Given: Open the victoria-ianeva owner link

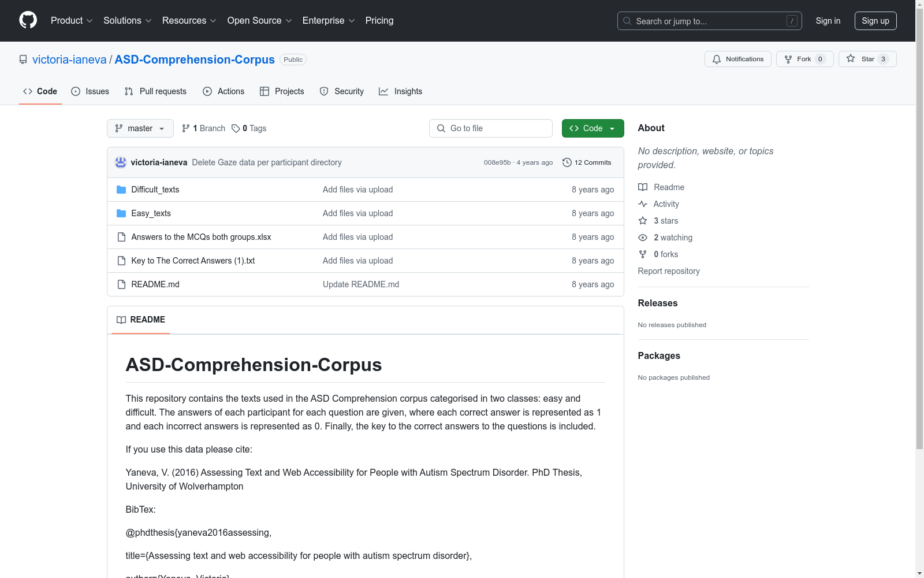Looking at the screenshot, I should [x=69, y=60].
